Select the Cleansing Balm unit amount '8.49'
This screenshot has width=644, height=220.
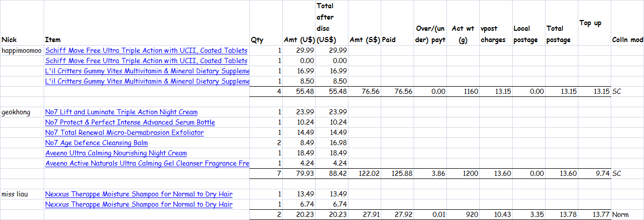tap(299, 143)
